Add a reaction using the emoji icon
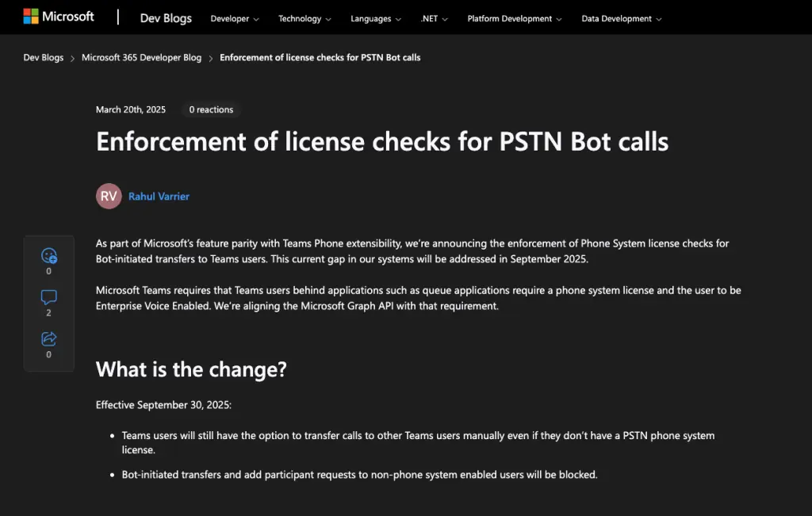 click(x=48, y=256)
